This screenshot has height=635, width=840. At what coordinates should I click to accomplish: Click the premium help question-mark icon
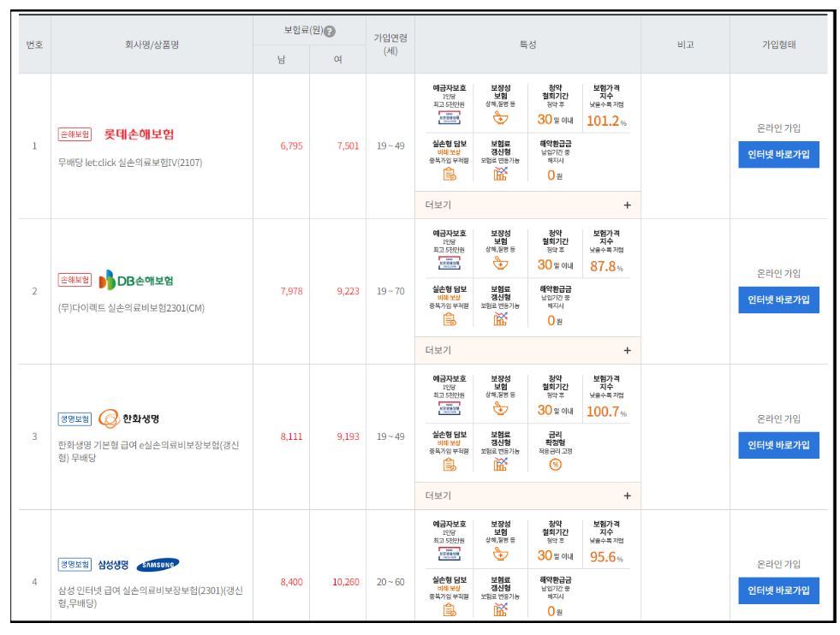point(330,32)
